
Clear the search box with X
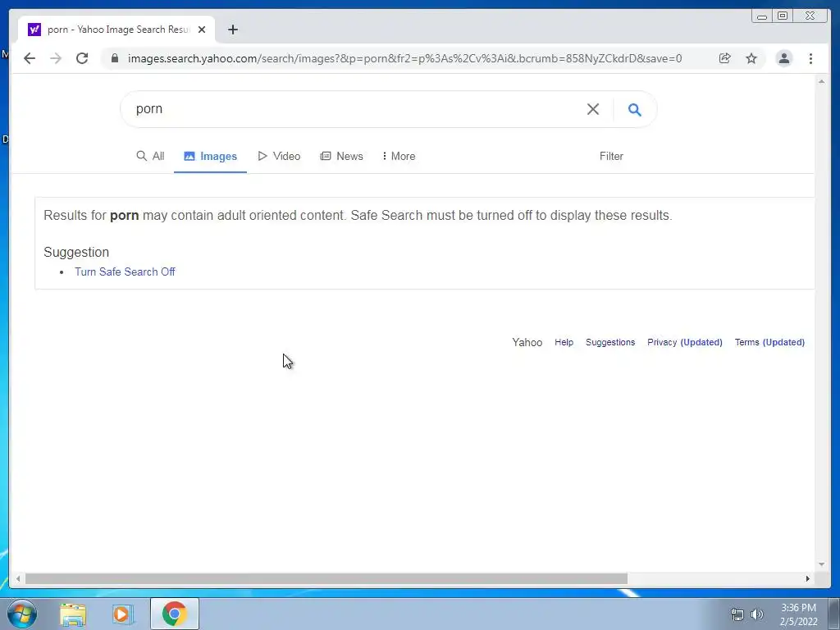[592, 109]
